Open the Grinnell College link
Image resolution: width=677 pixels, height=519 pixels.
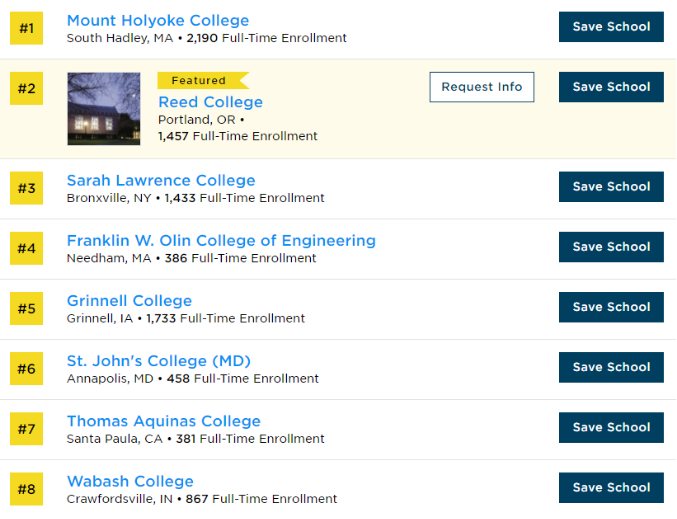pyautogui.click(x=129, y=300)
